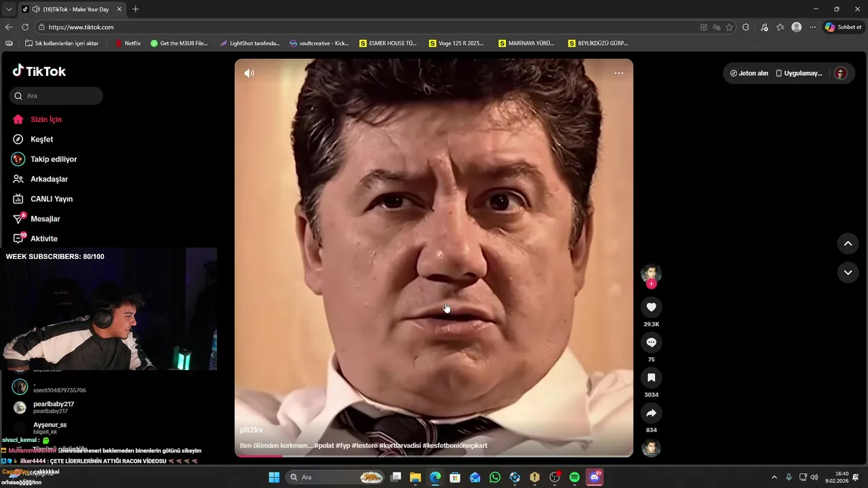Viewport: 868px width, 488px height.
Task: Click the taskbar Ara search box
Action: (x=336, y=477)
